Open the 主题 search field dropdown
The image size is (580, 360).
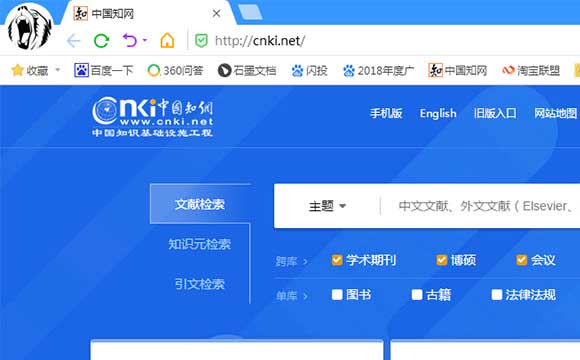pos(327,206)
